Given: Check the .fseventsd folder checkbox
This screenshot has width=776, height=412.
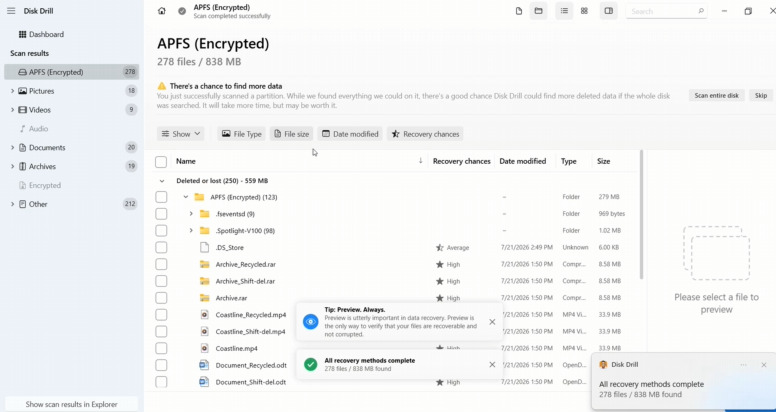Looking at the screenshot, I should [161, 214].
